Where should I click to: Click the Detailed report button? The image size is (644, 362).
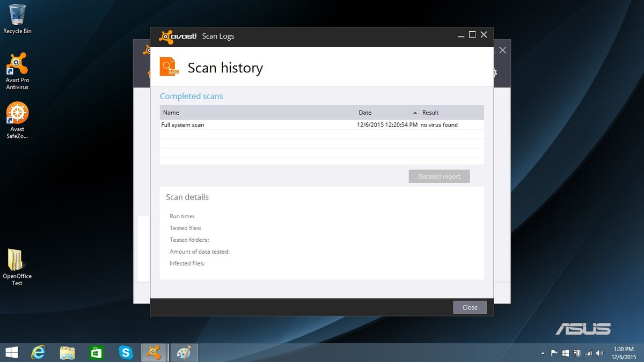pos(439,176)
